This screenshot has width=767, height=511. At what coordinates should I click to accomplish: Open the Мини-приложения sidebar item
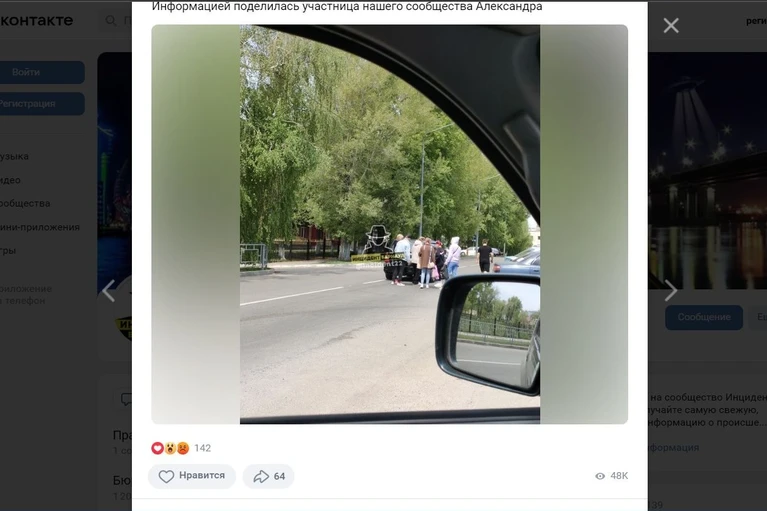tap(40, 227)
